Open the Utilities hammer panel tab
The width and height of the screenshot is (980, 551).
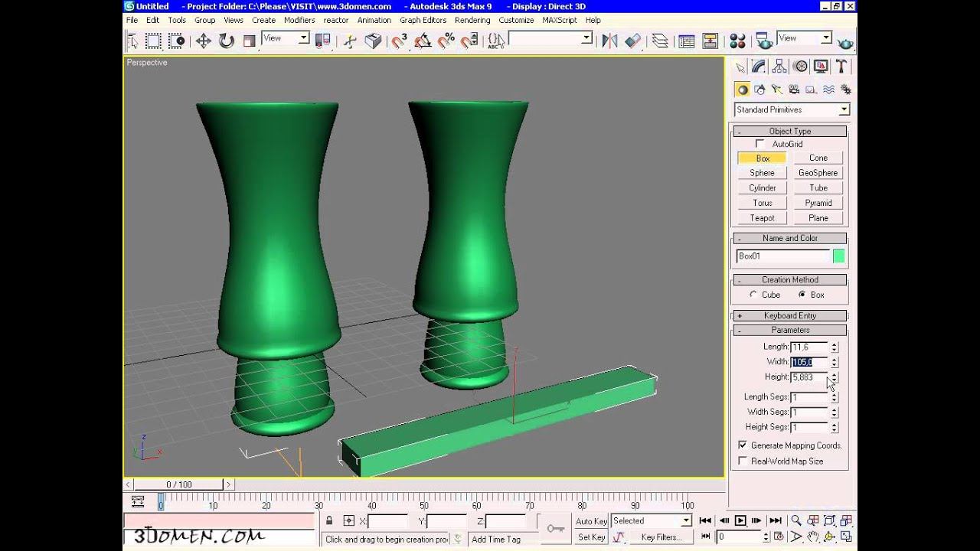pyautogui.click(x=841, y=67)
